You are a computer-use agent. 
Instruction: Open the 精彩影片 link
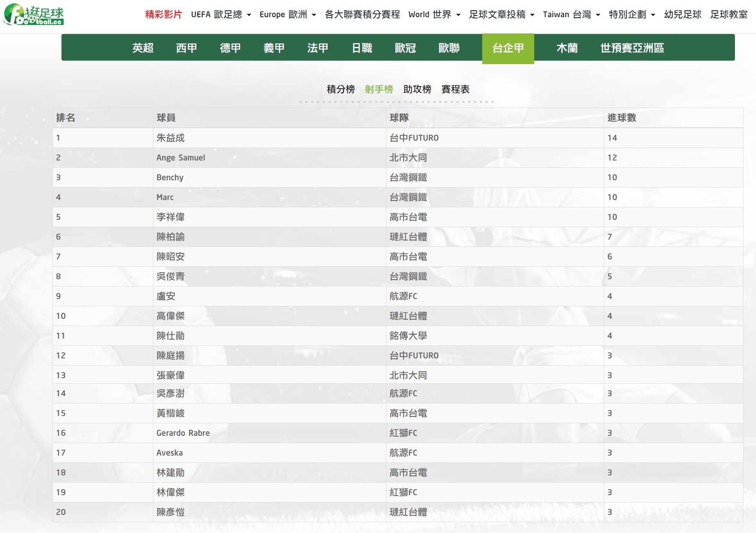(x=163, y=15)
